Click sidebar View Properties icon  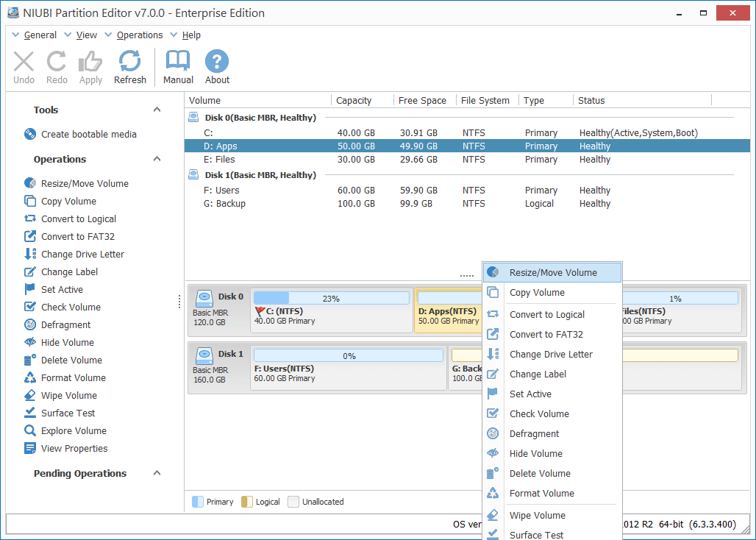pos(30,448)
